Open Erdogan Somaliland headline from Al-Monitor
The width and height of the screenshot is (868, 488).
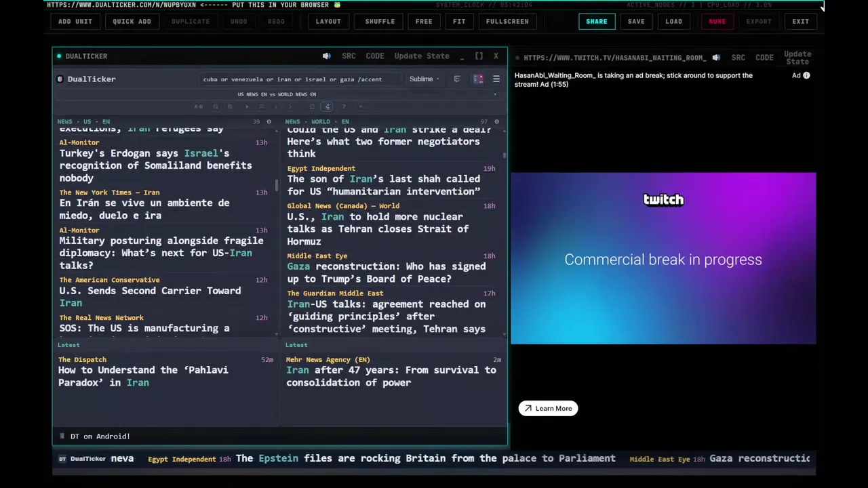click(x=155, y=165)
